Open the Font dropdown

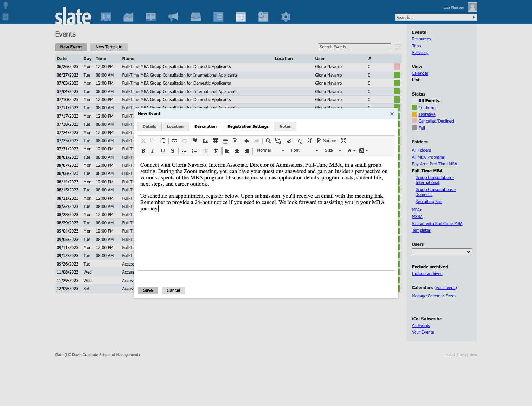pyautogui.click(x=304, y=151)
